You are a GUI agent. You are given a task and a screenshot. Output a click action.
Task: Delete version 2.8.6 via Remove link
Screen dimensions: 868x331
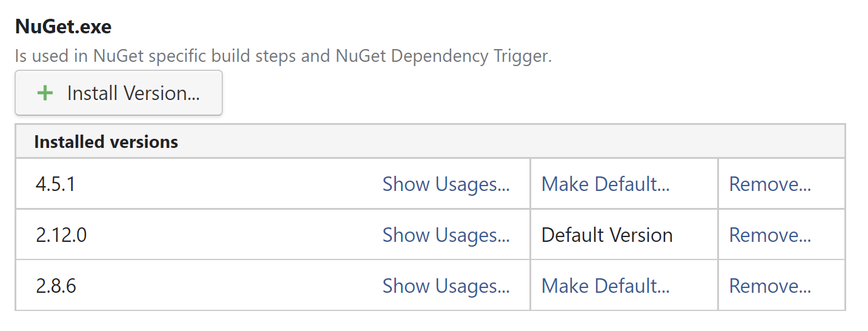(770, 286)
